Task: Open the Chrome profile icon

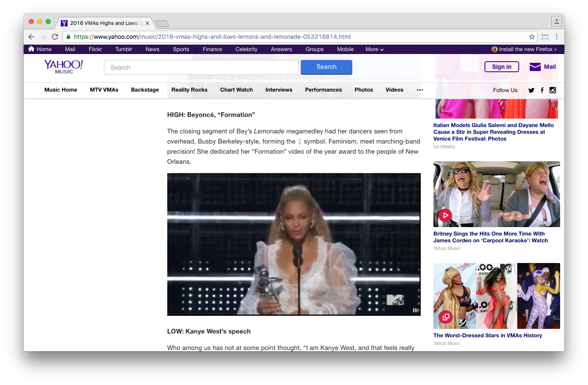Action: (557, 21)
